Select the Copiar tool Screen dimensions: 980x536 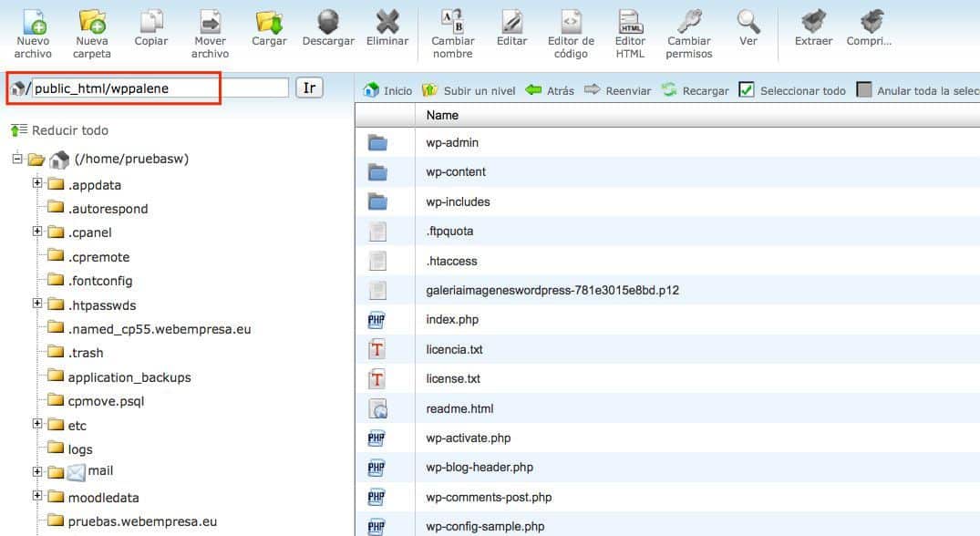point(151,28)
